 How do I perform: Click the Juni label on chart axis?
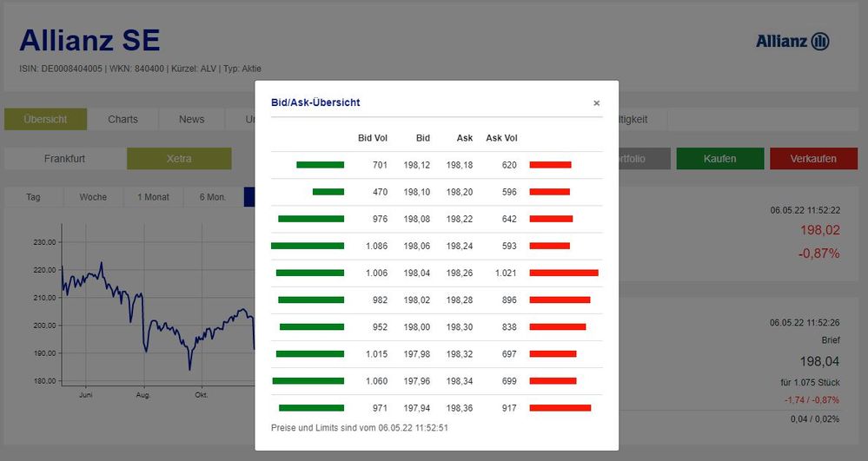[x=86, y=395]
